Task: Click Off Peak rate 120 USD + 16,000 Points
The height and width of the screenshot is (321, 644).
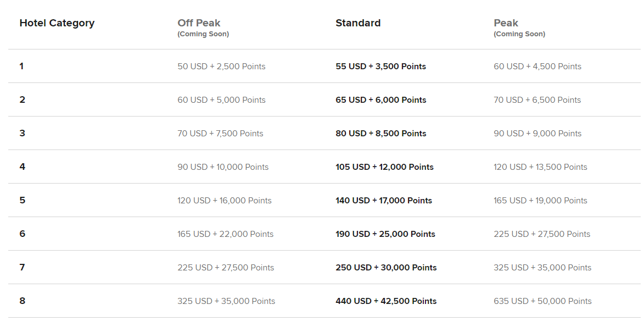Action: tap(224, 201)
